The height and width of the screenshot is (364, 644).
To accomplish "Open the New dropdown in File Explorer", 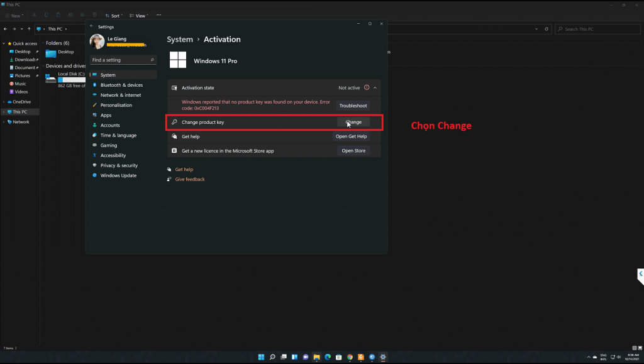I will click(x=14, y=14).
